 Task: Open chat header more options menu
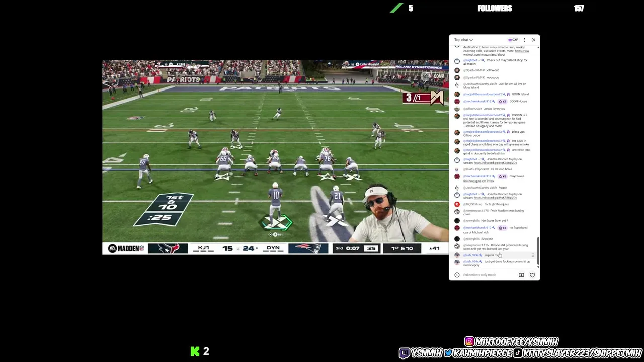pos(524,40)
